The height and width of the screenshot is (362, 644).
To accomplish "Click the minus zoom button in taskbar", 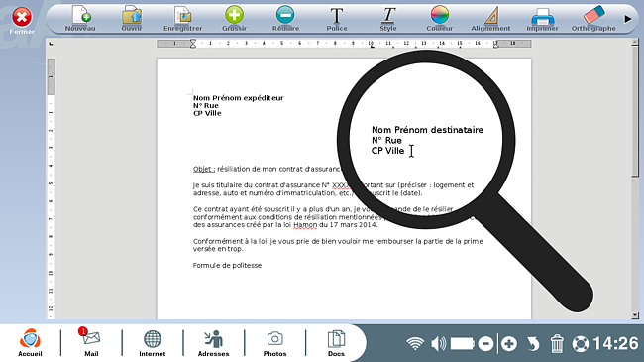I will (x=485, y=343).
